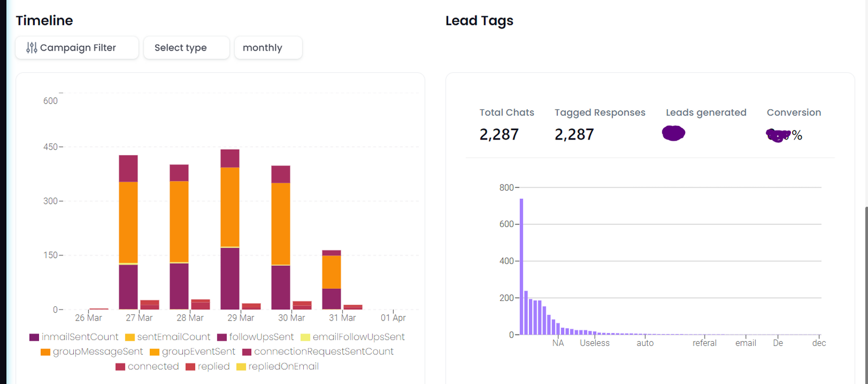
Task: Click the dec tag axis label
Action: pos(819,343)
